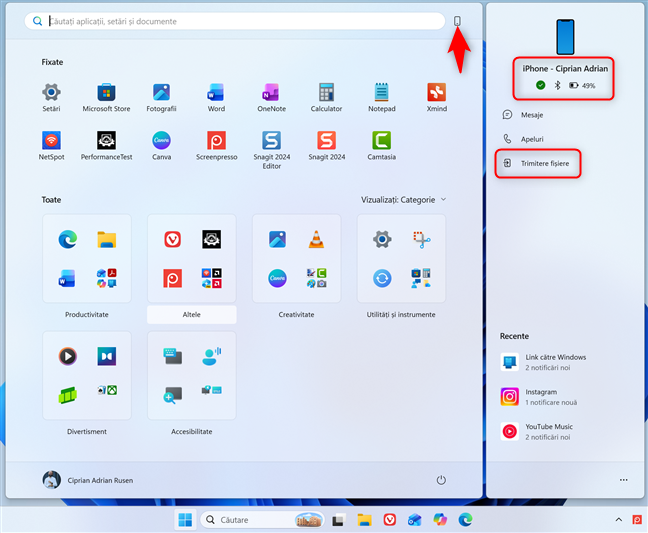Open phone panel more options ellipsis

tap(624, 480)
